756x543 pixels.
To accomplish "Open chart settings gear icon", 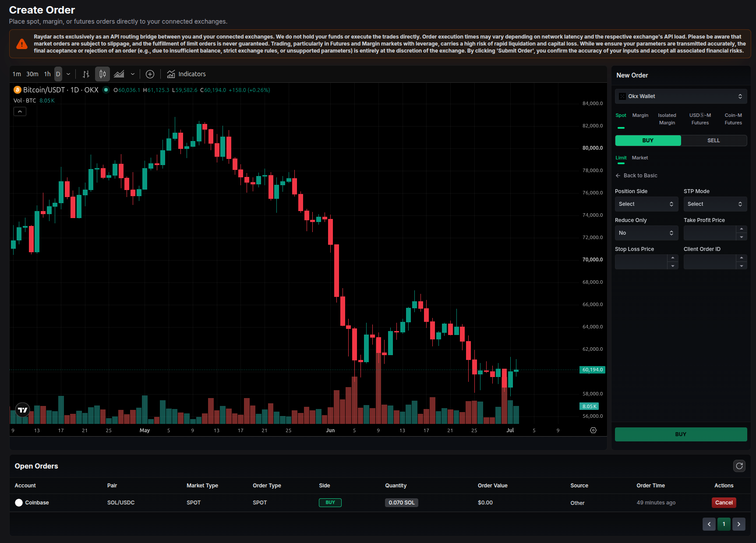I will point(593,430).
